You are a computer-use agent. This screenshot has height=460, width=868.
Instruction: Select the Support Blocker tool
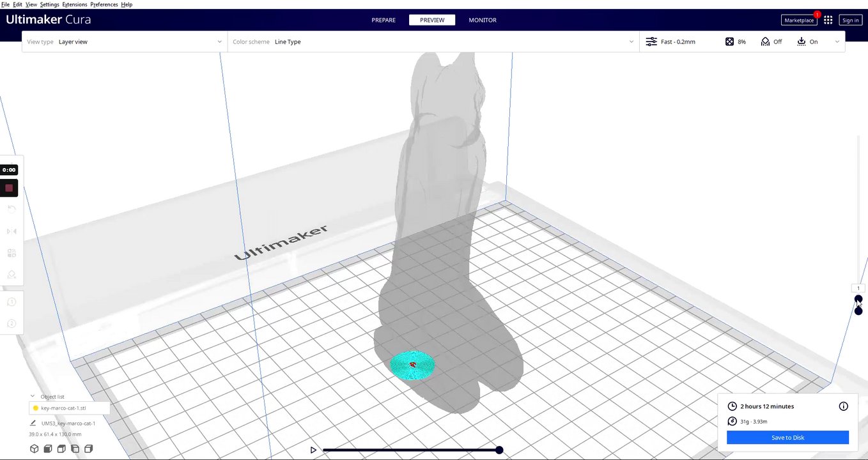(x=12, y=275)
